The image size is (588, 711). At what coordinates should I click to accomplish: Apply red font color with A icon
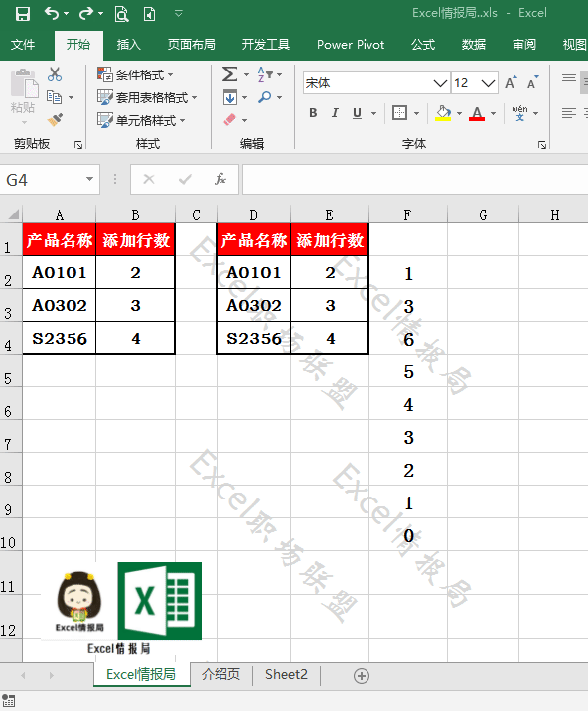(477, 113)
